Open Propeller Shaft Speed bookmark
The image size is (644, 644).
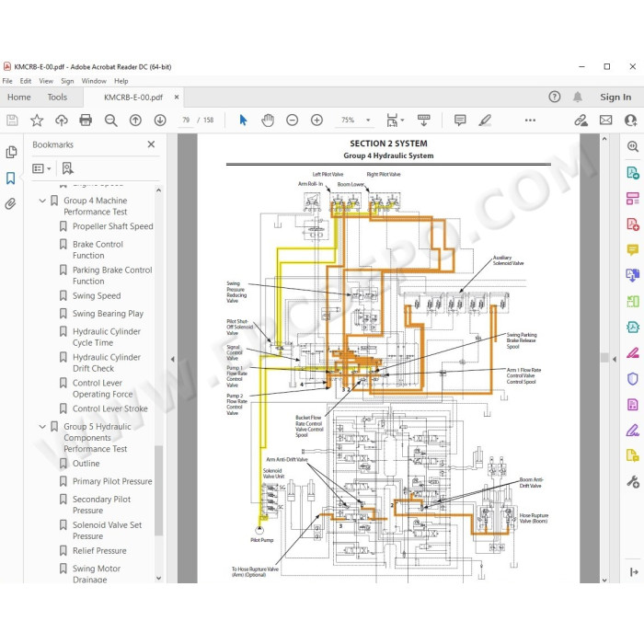(x=112, y=226)
